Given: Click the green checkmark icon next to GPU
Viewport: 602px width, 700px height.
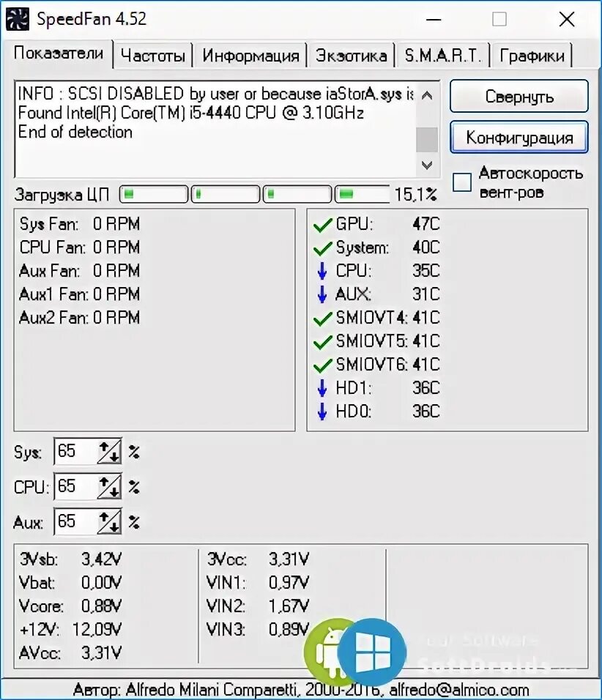Looking at the screenshot, I should click(322, 225).
